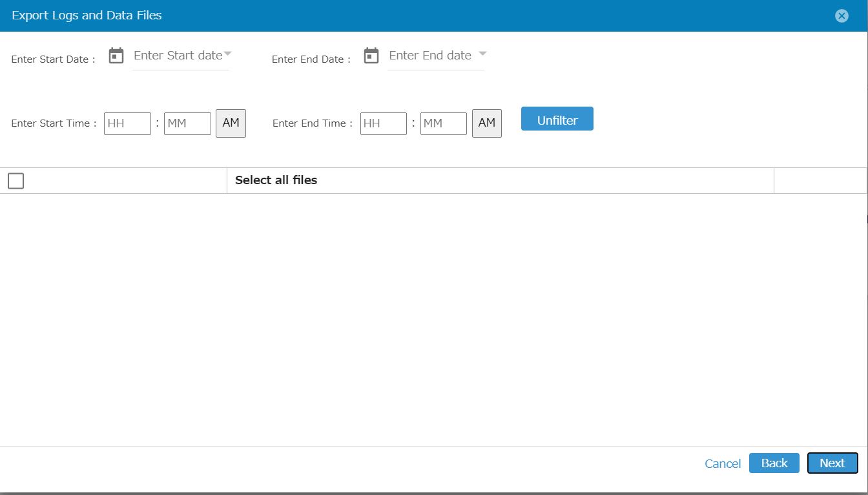The image size is (868, 495).
Task: Toggle AM/PM for the start time
Action: click(x=231, y=123)
